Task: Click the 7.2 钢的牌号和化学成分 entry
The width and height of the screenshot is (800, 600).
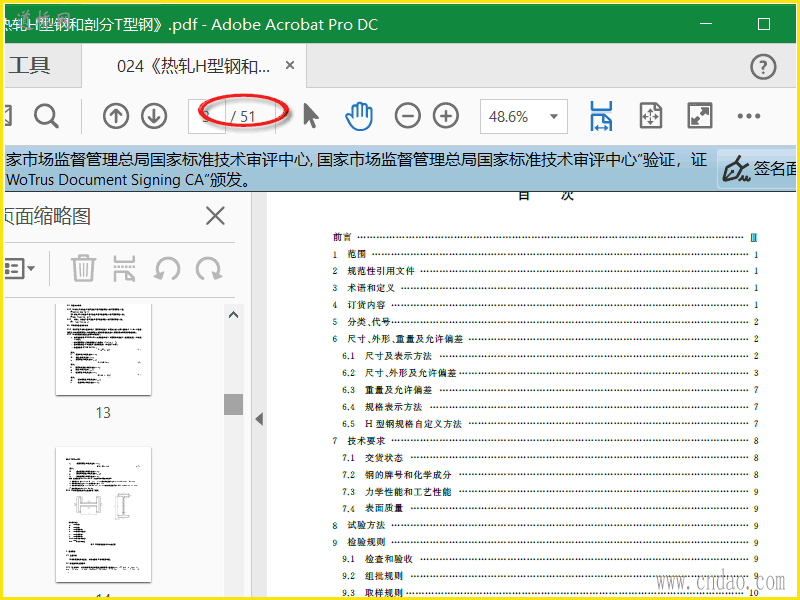Action: tap(550, 475)
